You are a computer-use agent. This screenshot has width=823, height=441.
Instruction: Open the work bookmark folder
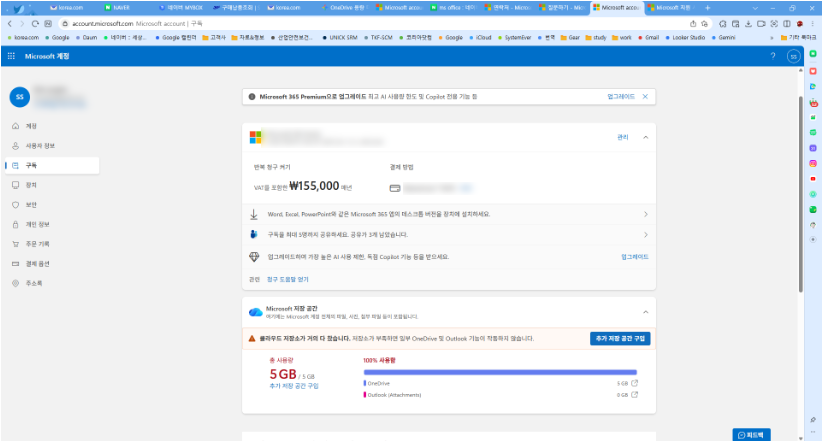click(x=622, y=38)
